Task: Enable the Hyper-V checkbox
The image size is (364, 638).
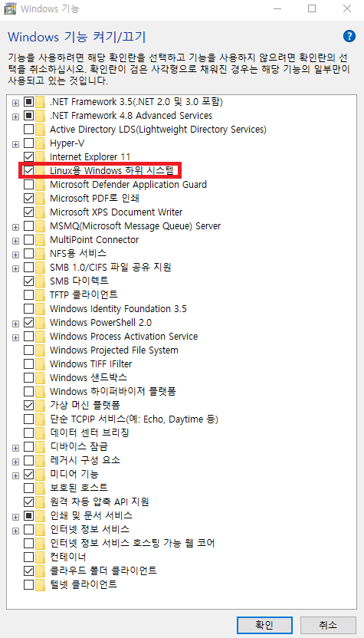Action: point(28,143)
